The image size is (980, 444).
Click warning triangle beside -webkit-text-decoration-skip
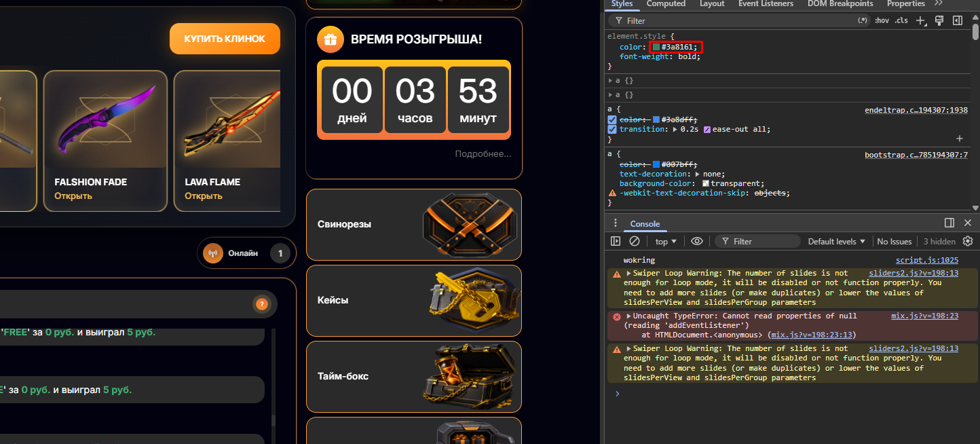612,193
